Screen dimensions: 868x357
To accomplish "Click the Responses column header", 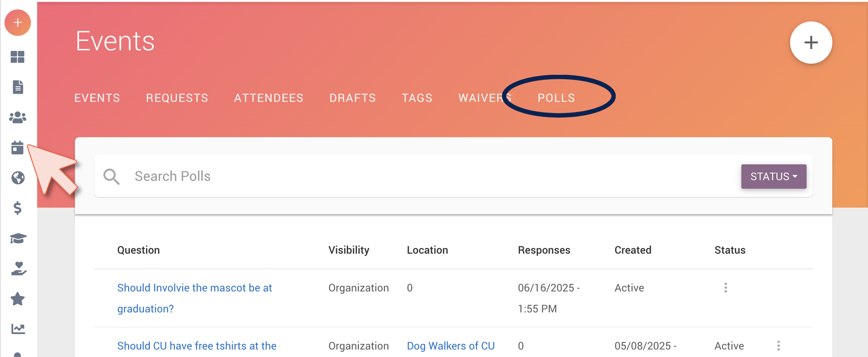I will click(x=544, y=250).
